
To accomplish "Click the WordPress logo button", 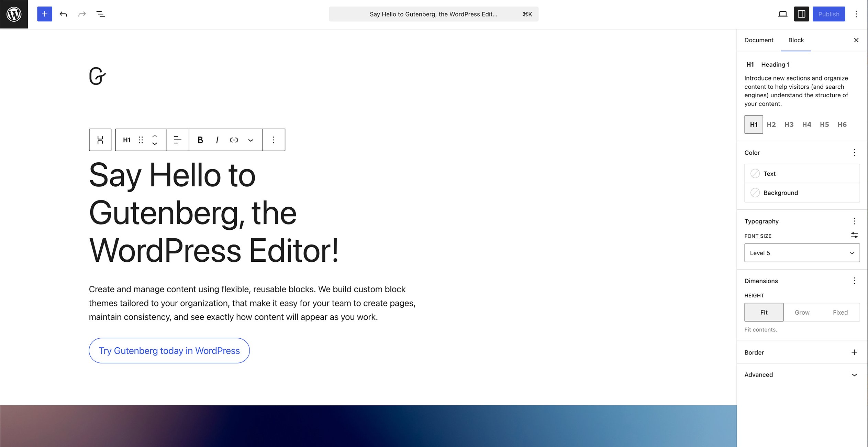I will [14, 14].
